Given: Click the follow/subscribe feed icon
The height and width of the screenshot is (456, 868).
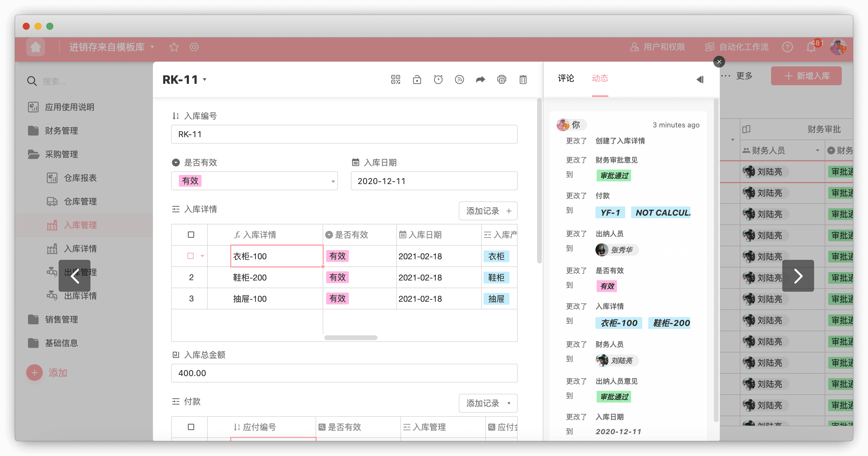Looking at the screenshot, I should point(459,80).
